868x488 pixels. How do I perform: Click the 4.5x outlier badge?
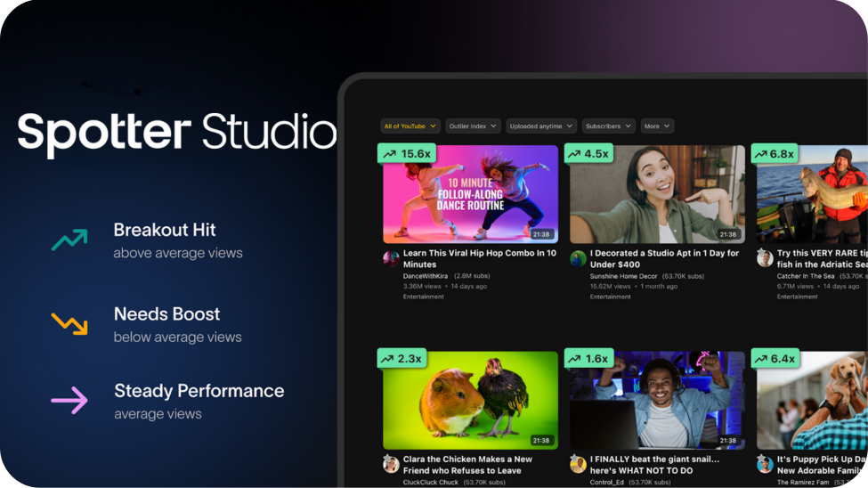point(589,153)
